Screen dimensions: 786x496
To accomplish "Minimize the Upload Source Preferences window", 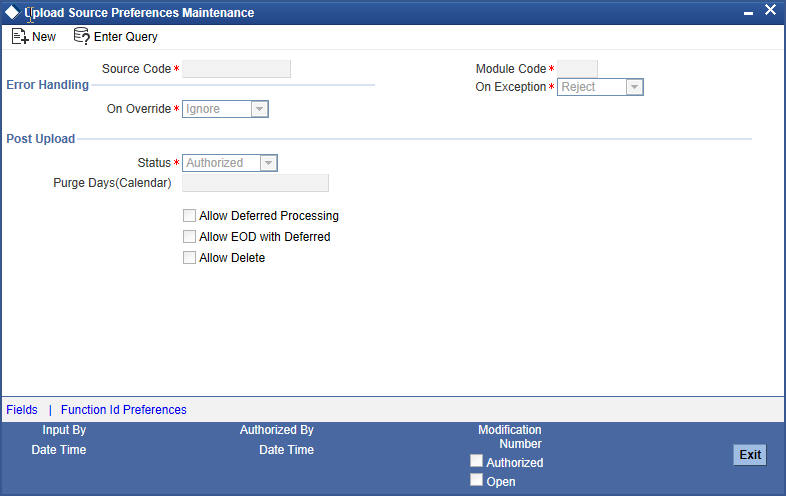I will click(748, 13).
